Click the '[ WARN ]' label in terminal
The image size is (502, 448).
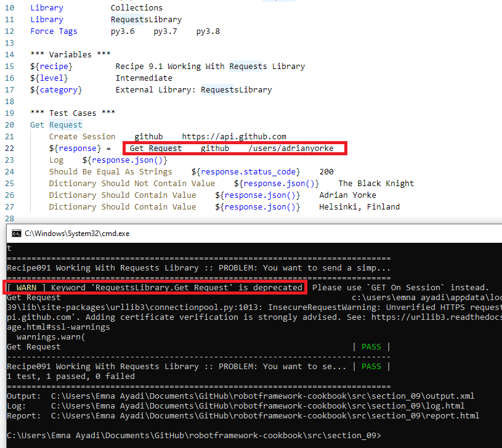tap(26, 288)
